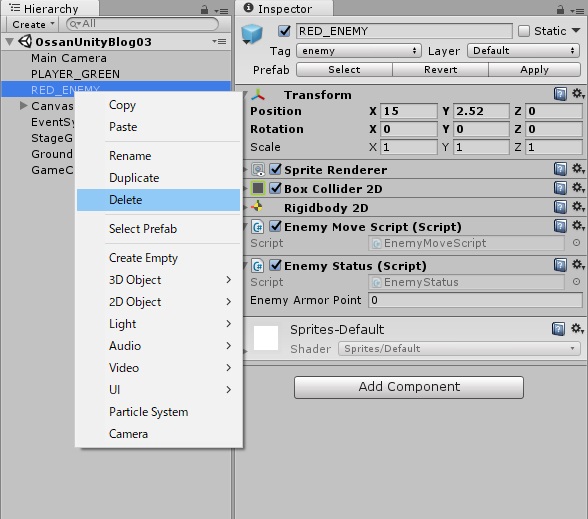
Task: Open Sprites-Default material gear menu
Action: pos(577,329)
